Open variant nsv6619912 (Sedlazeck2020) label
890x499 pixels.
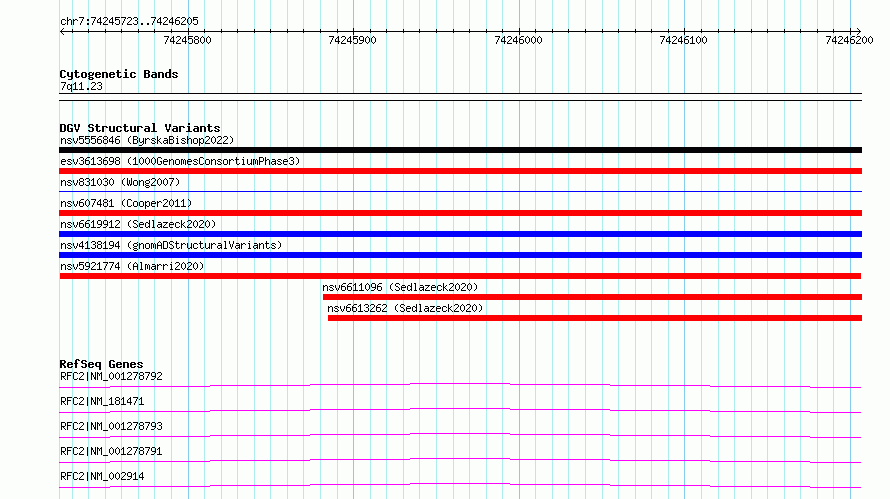click(138, 224)
